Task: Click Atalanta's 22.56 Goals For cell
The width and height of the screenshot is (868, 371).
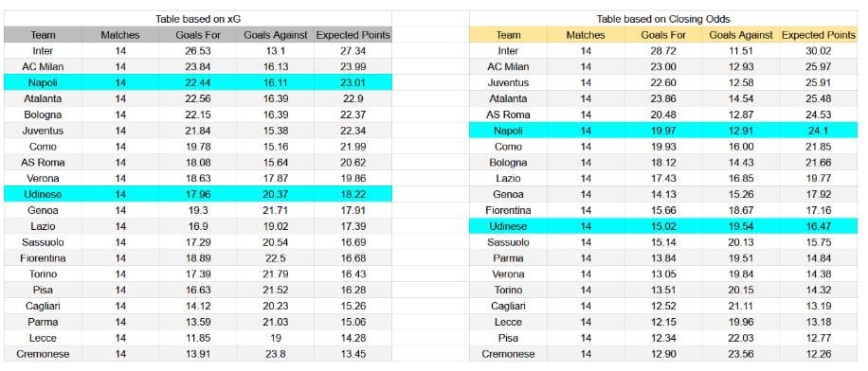Action: point(198,99)
